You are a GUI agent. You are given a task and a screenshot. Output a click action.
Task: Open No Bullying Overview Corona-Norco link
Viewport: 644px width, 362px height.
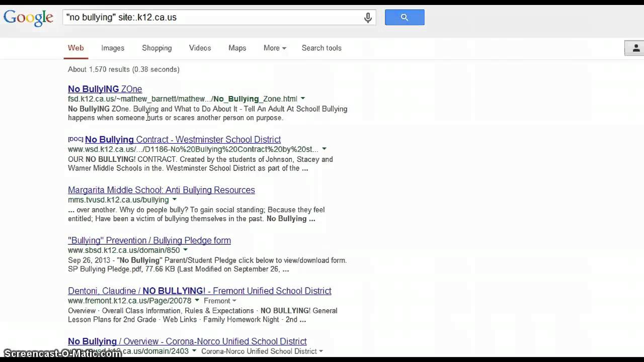(x=187, y=341)
